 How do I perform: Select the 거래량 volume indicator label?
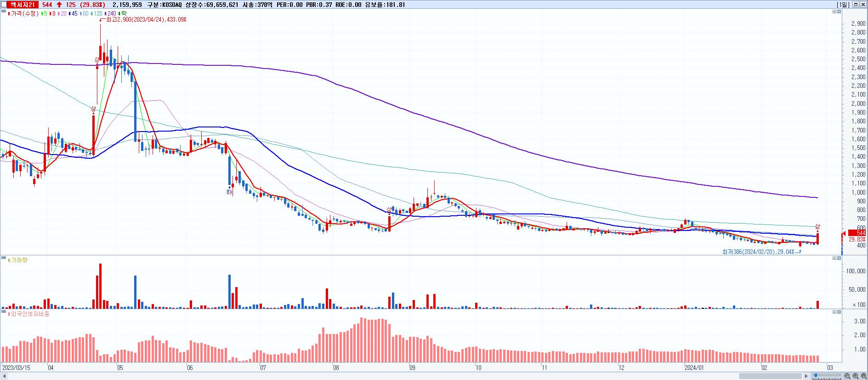coord(19,260)
